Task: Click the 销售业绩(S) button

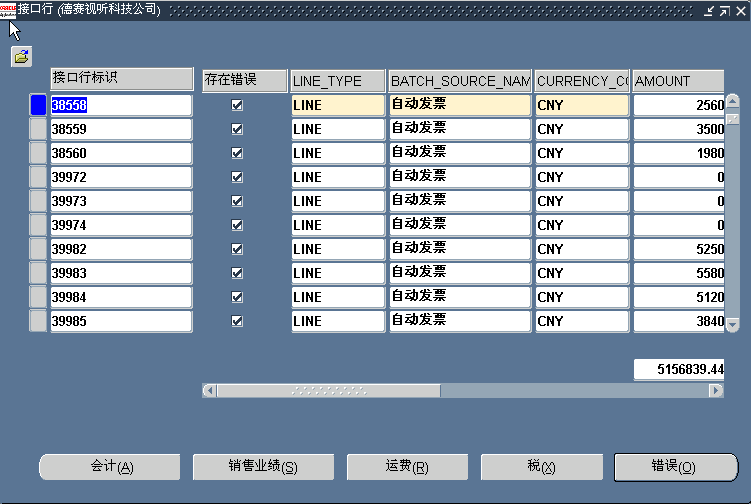Action: pos(263,467)
